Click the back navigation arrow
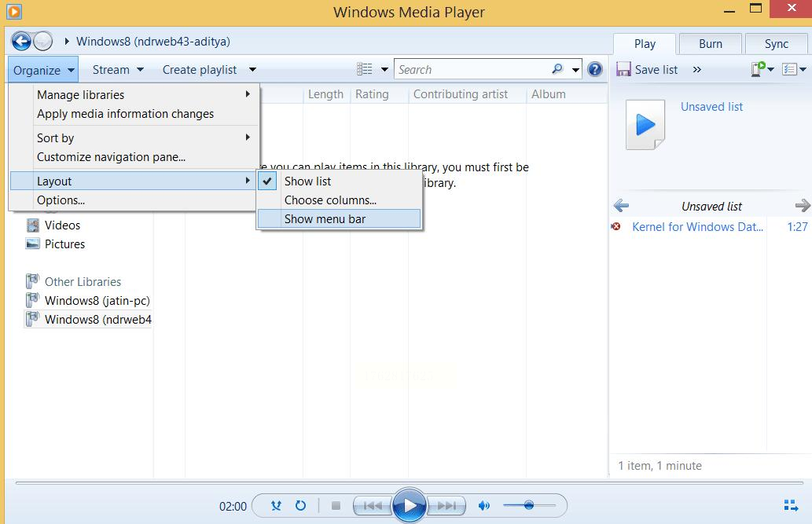 coord(22,41)
